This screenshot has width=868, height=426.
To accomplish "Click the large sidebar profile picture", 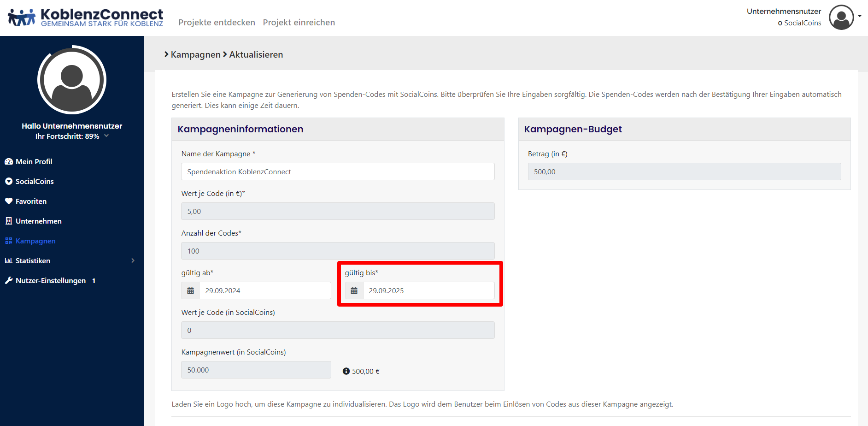I will (x=72, y=80).
